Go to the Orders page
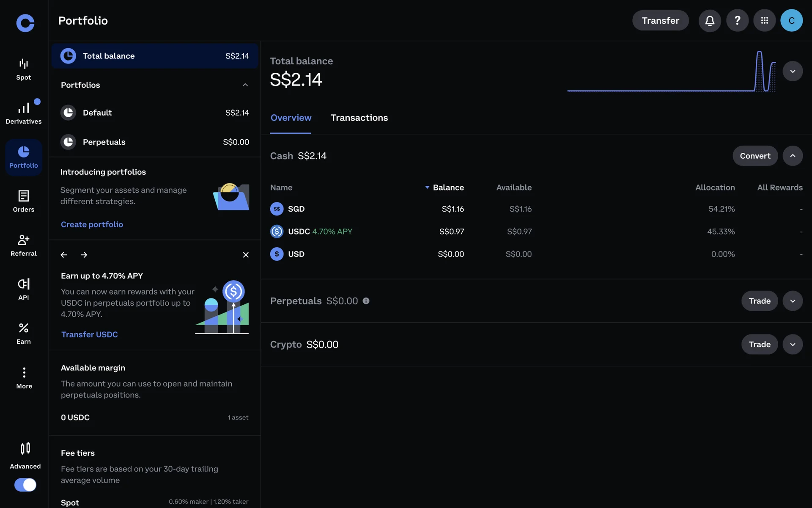 [24, 201]
